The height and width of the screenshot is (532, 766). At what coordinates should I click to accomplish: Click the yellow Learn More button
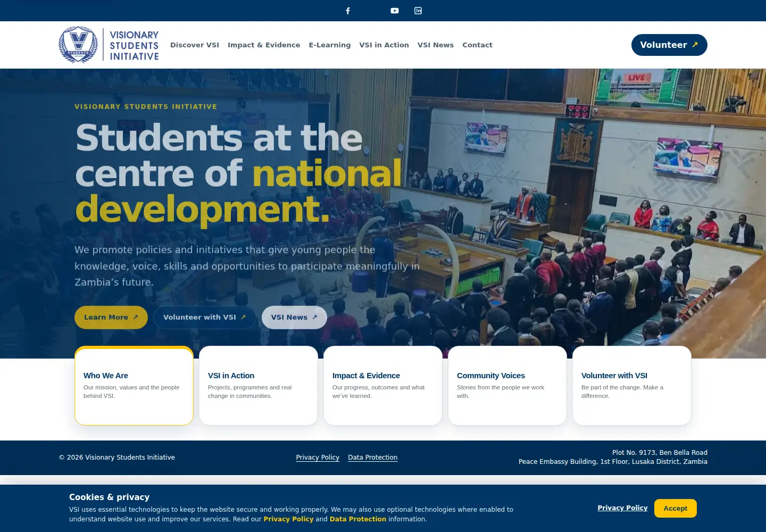click(111, 317)
